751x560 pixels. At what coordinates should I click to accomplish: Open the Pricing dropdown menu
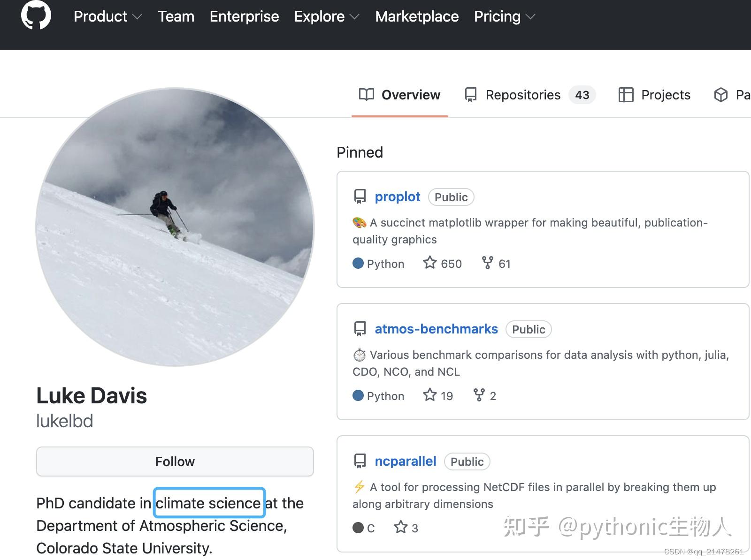[x=504, y=16]
